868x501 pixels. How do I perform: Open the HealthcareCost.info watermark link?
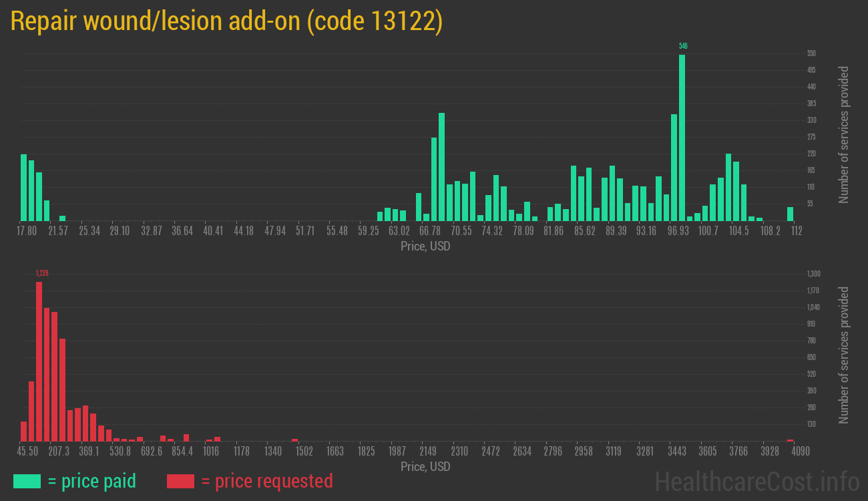coord(756,481)
